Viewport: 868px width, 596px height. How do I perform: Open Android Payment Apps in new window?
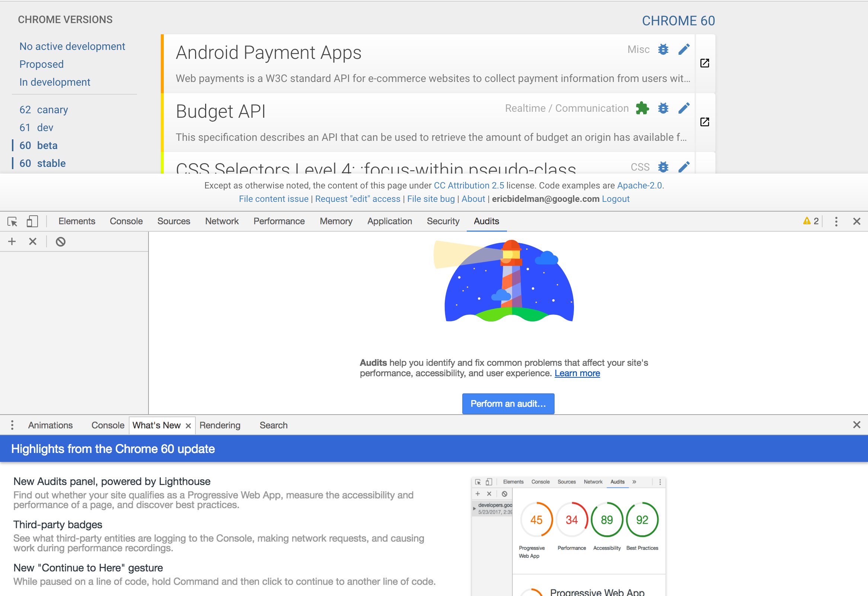(x=705, y=63)
